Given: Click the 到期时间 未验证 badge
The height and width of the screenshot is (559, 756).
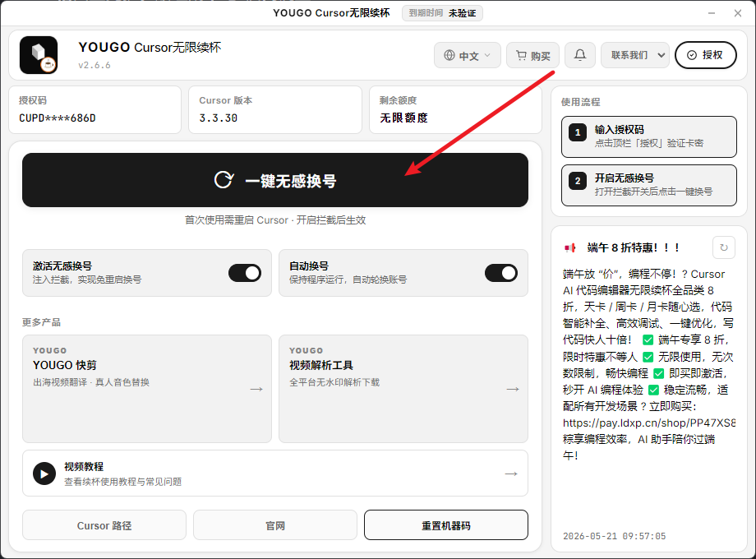Looking at the screenshot, I should click(x=442, y=13).
